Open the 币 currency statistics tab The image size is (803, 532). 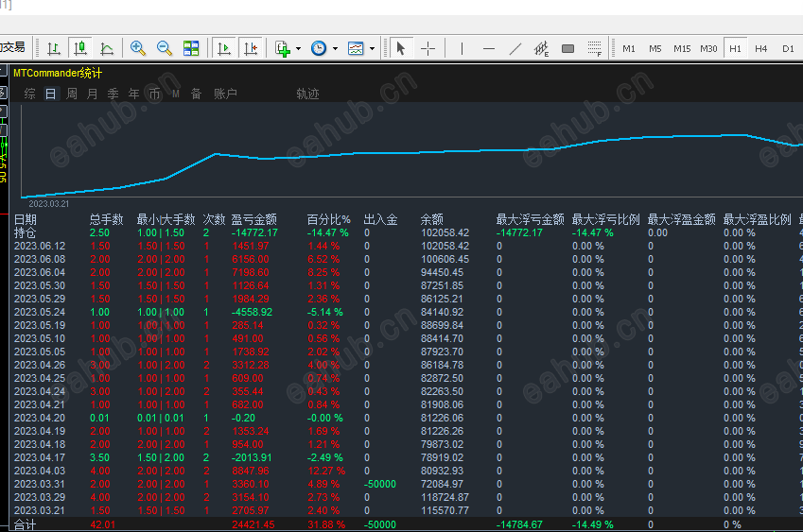[155, 94]
